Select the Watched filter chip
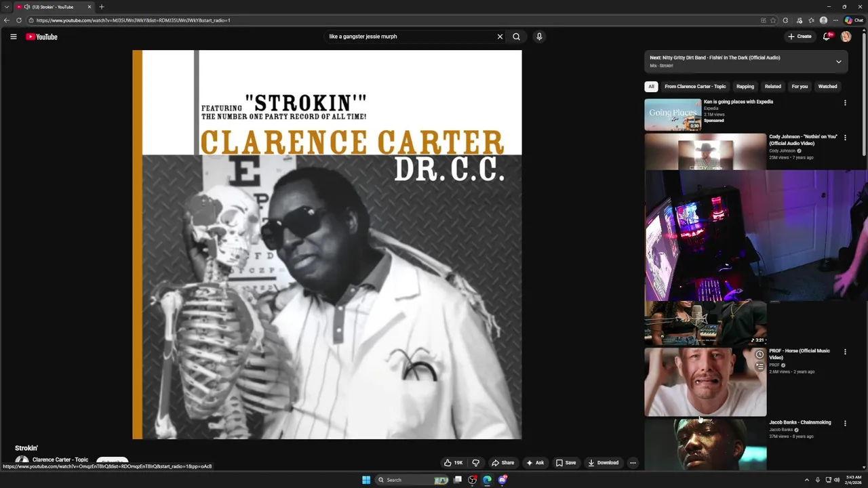Viewport: 868px width, 488px height. click(x=827, y=87)
